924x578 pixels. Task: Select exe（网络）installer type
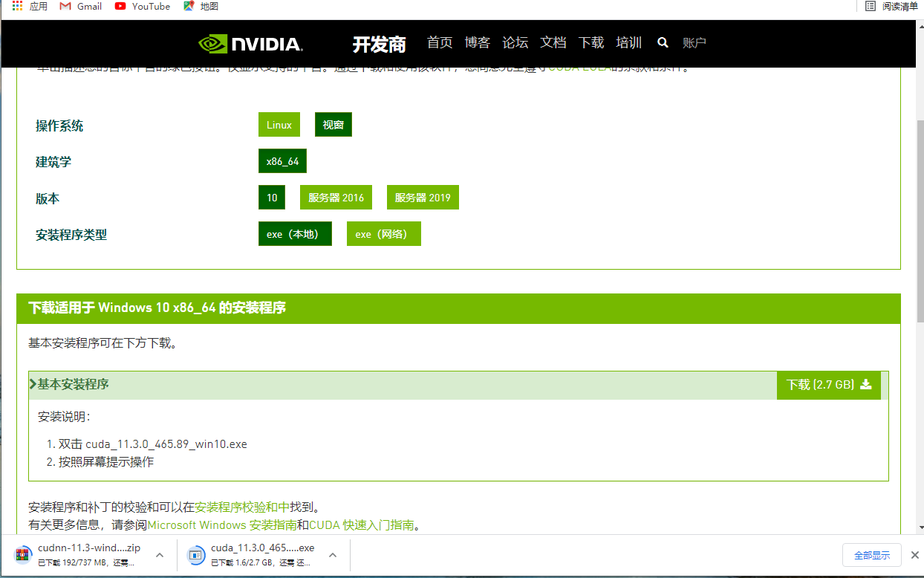point(384,234)
